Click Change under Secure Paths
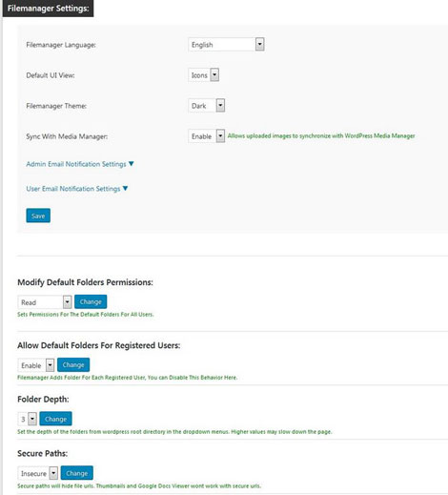Image resolution: width=448 pixels, height=495 pixels. coord(77,473)
